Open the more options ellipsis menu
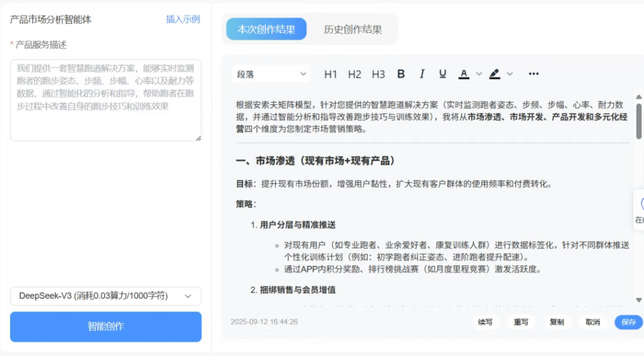Screen dimensions: 644x356 coord(534,74)
